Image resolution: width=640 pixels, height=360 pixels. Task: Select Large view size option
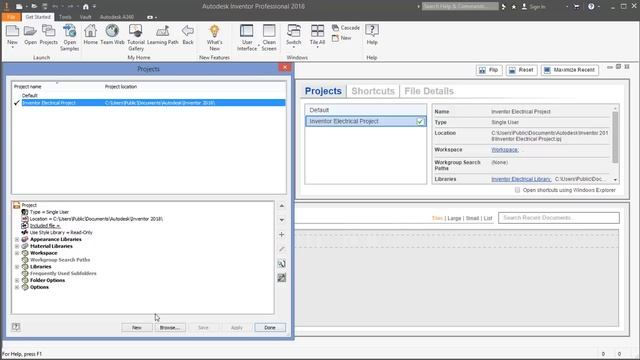coord(454,218)
